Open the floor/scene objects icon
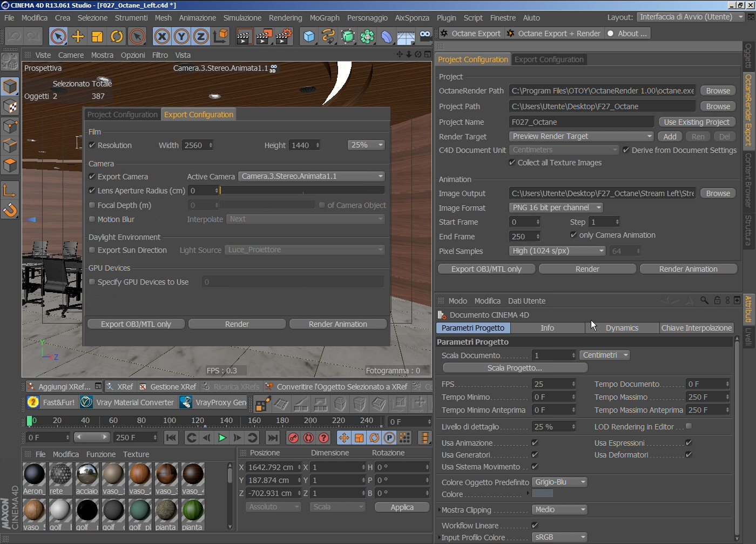Screen dimensions: 756x544 406,36
